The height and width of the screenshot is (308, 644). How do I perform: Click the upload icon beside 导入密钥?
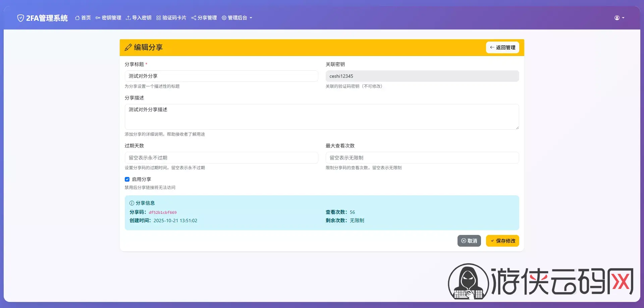point(128,18)
